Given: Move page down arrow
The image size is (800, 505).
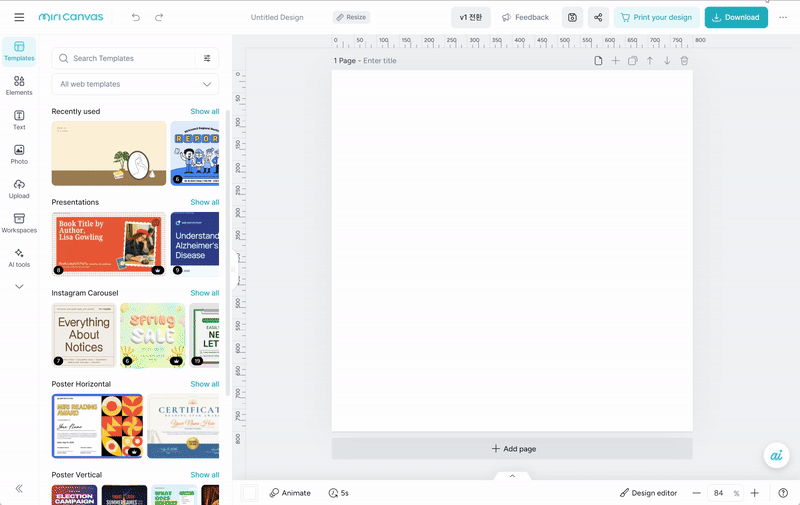Looking at the screenshot, I should click(x=667, y=61).
